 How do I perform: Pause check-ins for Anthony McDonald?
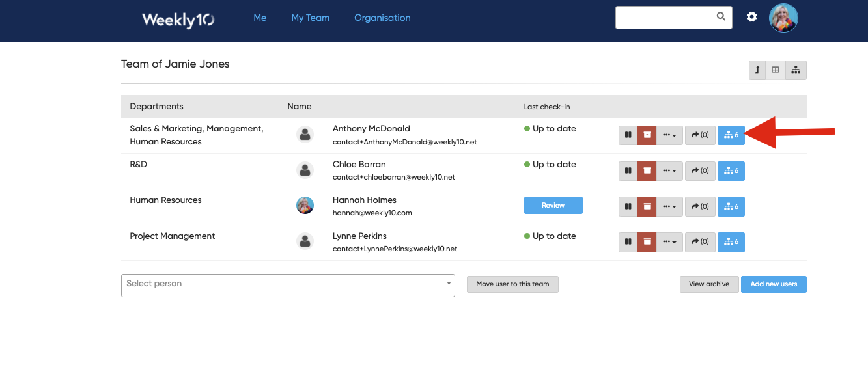click(x=628, y=135)
